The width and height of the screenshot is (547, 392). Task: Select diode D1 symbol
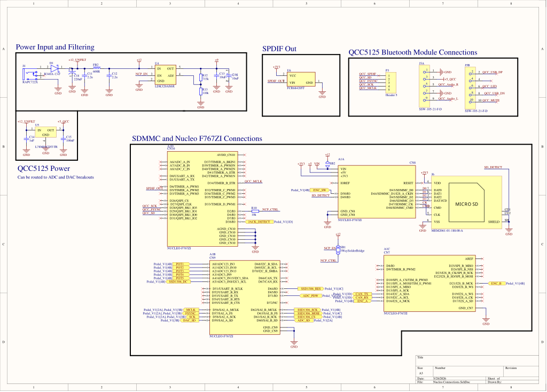click(54, 68)
